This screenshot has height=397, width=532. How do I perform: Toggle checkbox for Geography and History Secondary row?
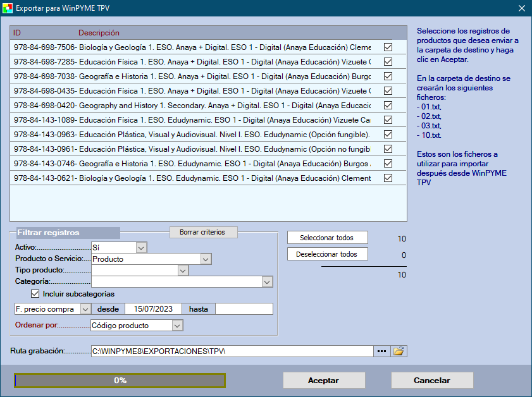[x=388, y=106]
